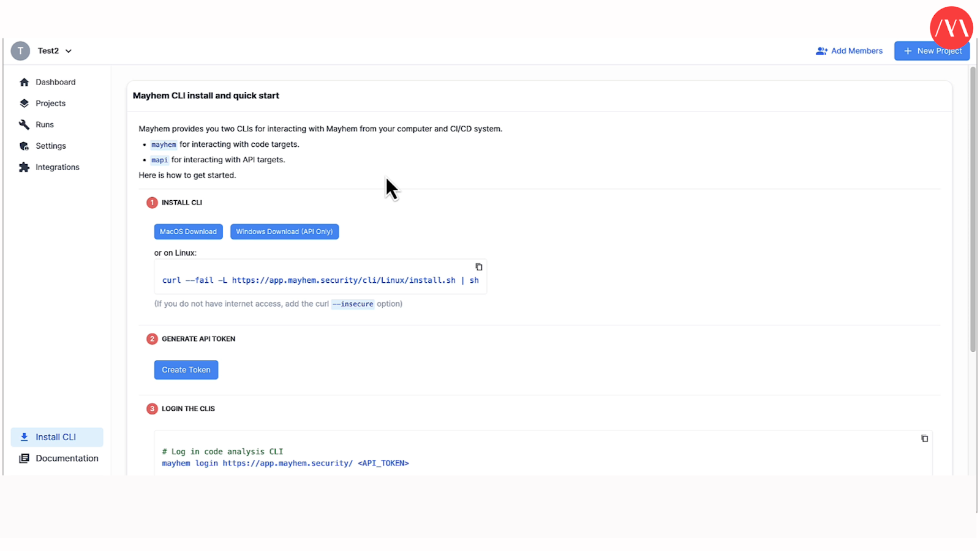Click the Add Members link

tap(849, 51)
